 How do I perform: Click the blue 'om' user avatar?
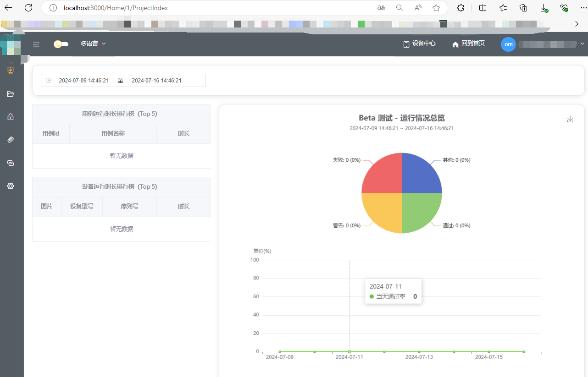tap(508, 44)
